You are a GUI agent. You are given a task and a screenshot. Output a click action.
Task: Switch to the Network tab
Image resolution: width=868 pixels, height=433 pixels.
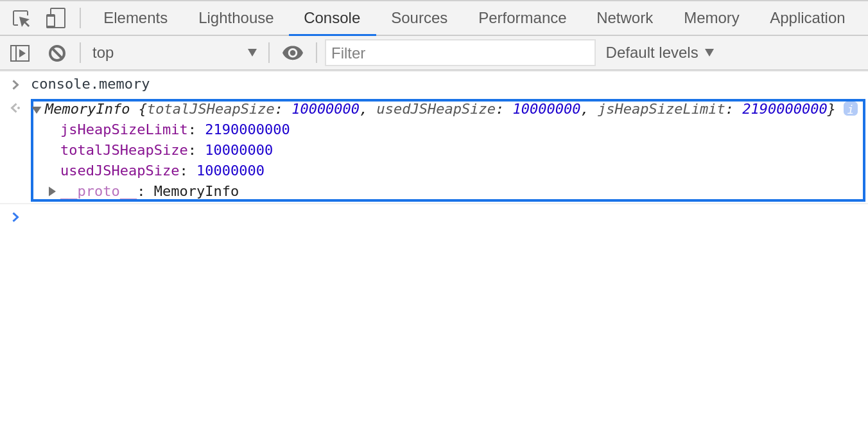624,18
